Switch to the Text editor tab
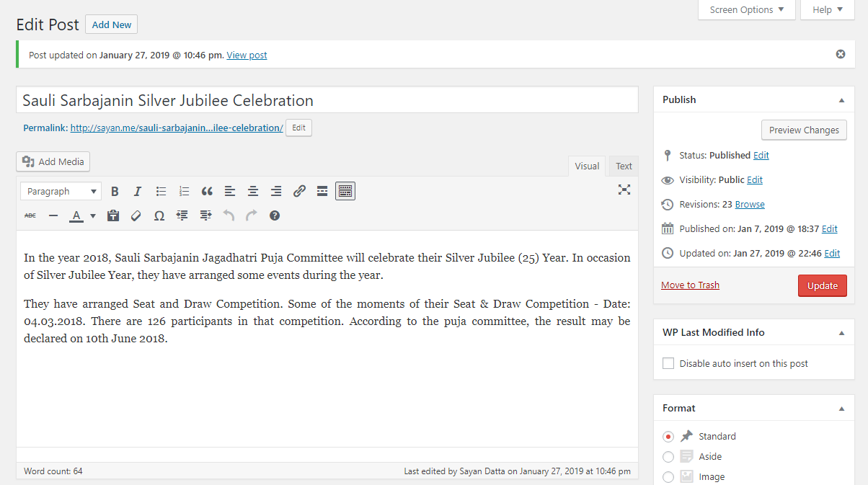The height and width of the screenshot is (485, 868). [624, 166]
